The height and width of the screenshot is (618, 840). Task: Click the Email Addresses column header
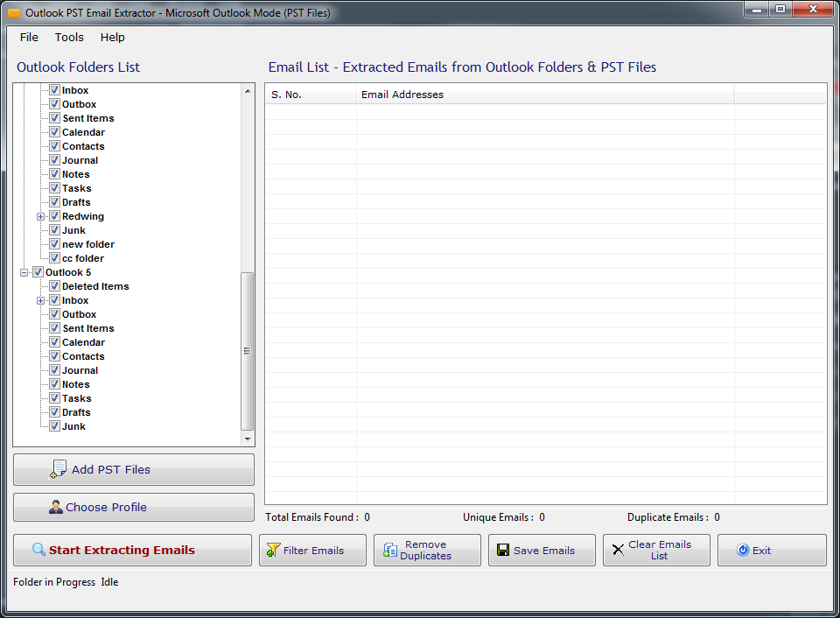coord(545,95)
